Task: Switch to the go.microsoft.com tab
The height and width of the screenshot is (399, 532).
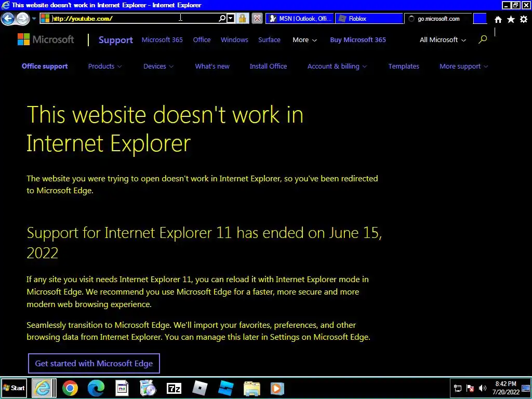Action: tap(438, 19)
